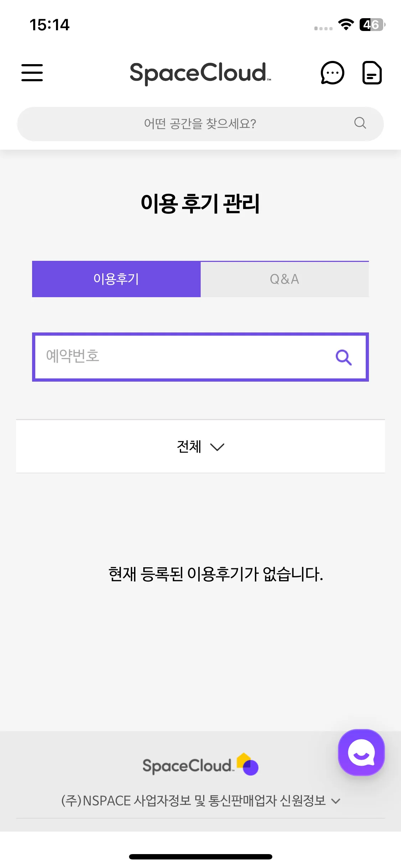401x868 pixels.
Task: Tap the chevron next to 전체
Action: coord(217,447)
